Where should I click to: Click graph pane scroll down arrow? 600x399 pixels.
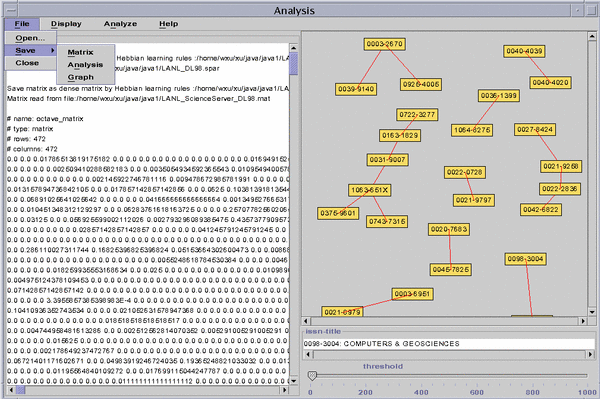coord(592,312)
